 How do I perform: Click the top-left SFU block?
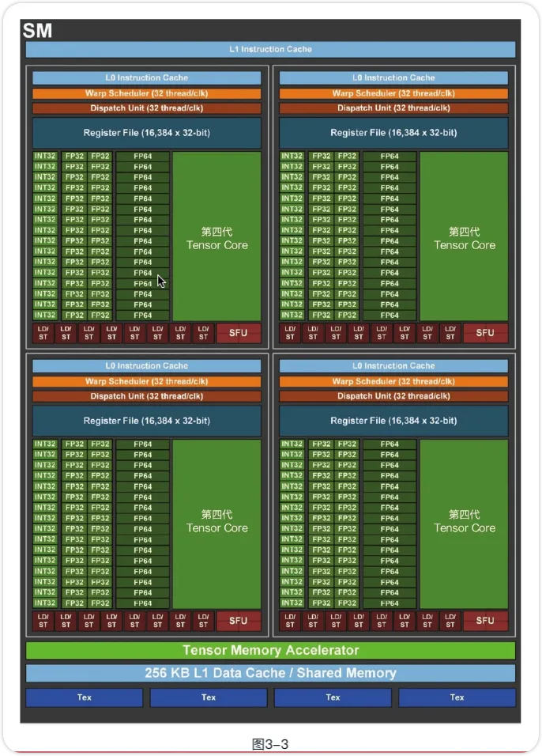click(238, 333)
